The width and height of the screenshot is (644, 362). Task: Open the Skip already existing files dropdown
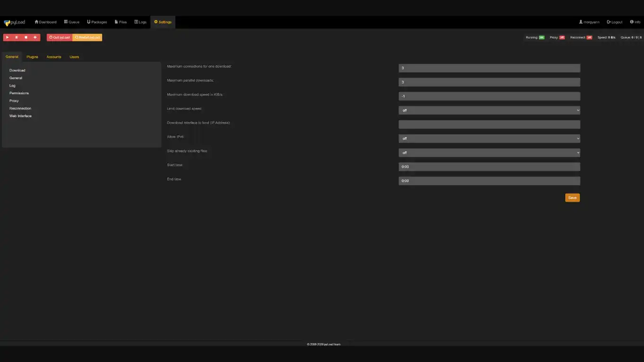coord(489,153)
